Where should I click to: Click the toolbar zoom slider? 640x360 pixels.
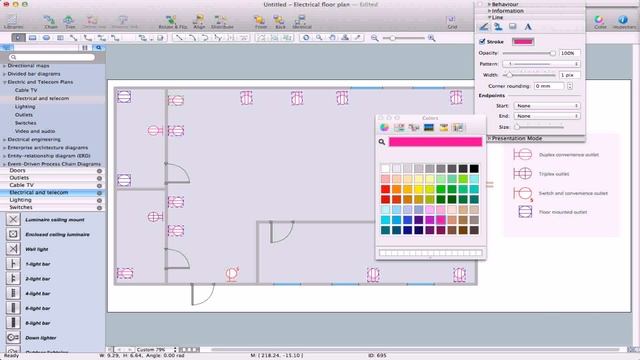click(x=403, y=38)
